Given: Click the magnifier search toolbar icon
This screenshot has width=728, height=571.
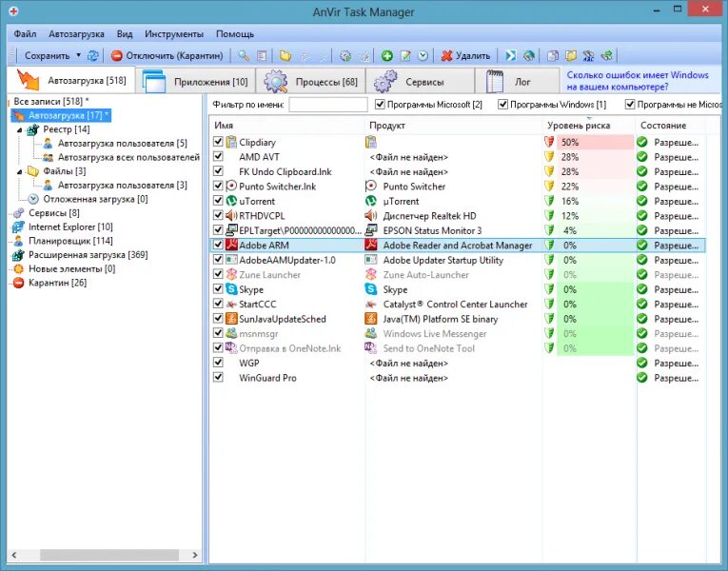Looking at the screenshot, I should 244,56.
